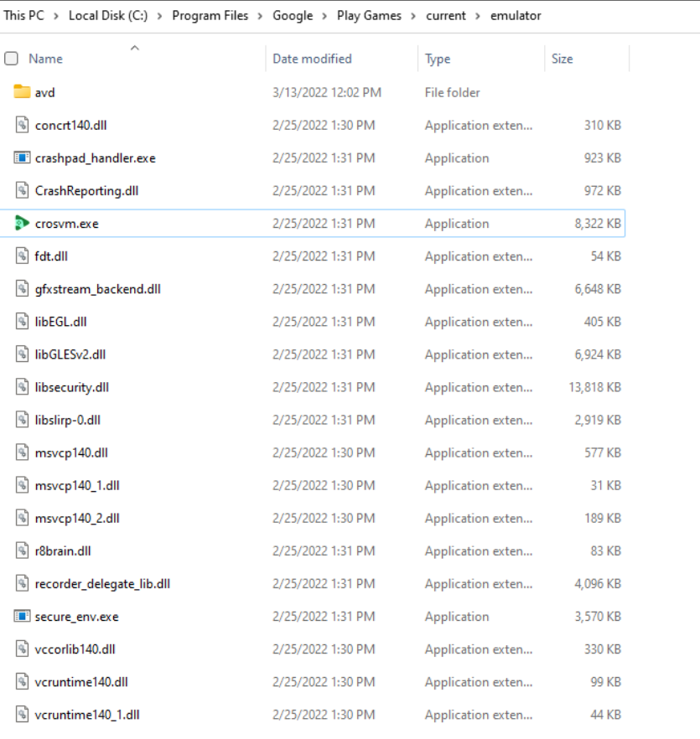700x739 pixels.
Task: Open the chevron dropdown after Play Games
Action: coord(413,16)
